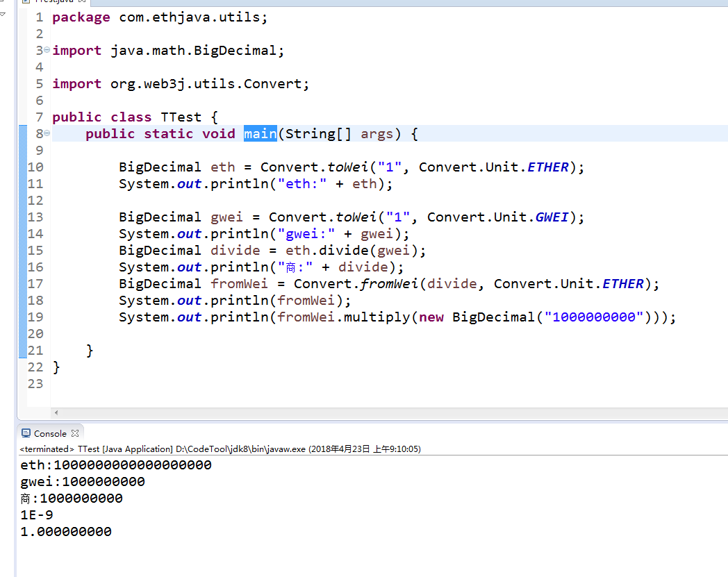This screenshot has height=577, width=728.
Task: Click the string "eth:" on line 11
Action: click(301, 184)
